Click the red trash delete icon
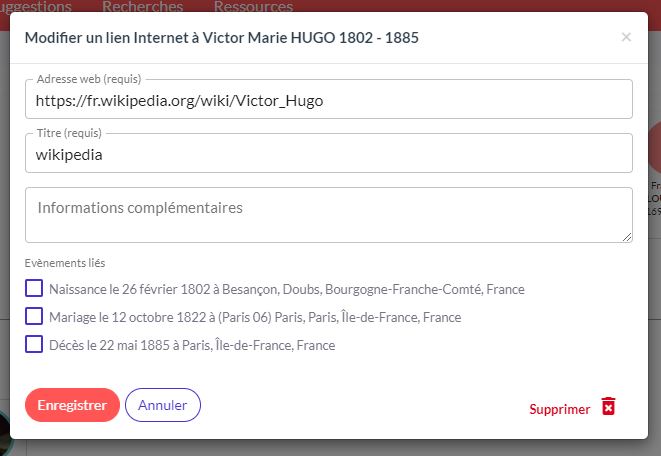The height and width of the screenshot is (456, 661). (x=608, y=406)
